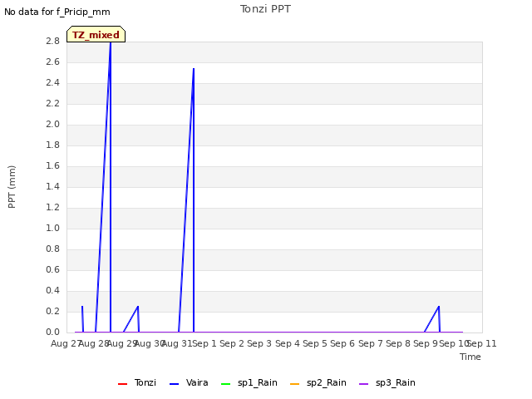Click the purple sp3_Rain legend swatch
The height and width of the screenshot is (399, 532).
[364, 384]
